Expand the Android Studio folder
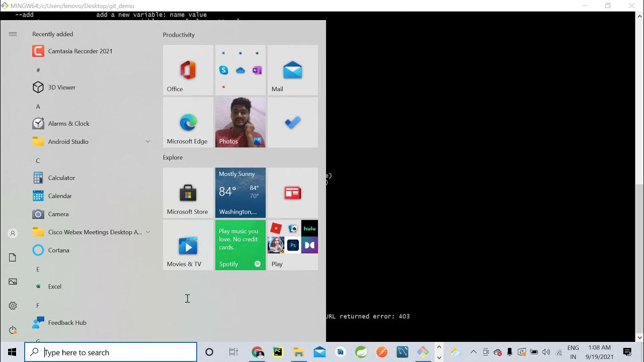The image size is (644, 362). tap(91, 142)
